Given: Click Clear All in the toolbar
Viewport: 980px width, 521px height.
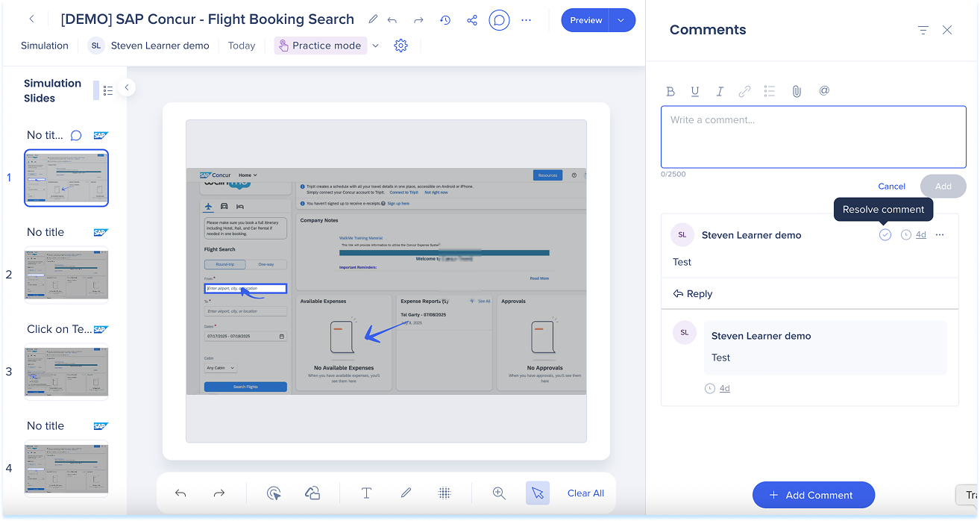Looking at the screenshot, I should (585, 493).
